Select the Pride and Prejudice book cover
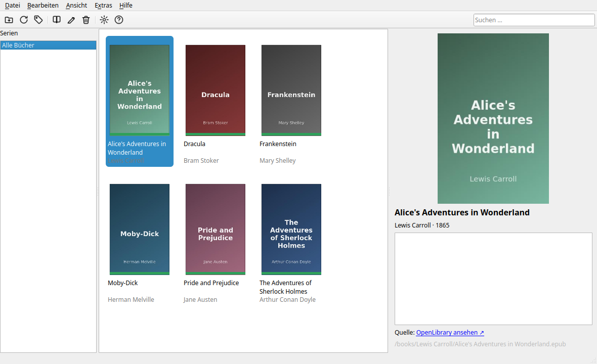The height and width of the screenshot is (364, 597). pyautogui.click(x=216, y=230)
